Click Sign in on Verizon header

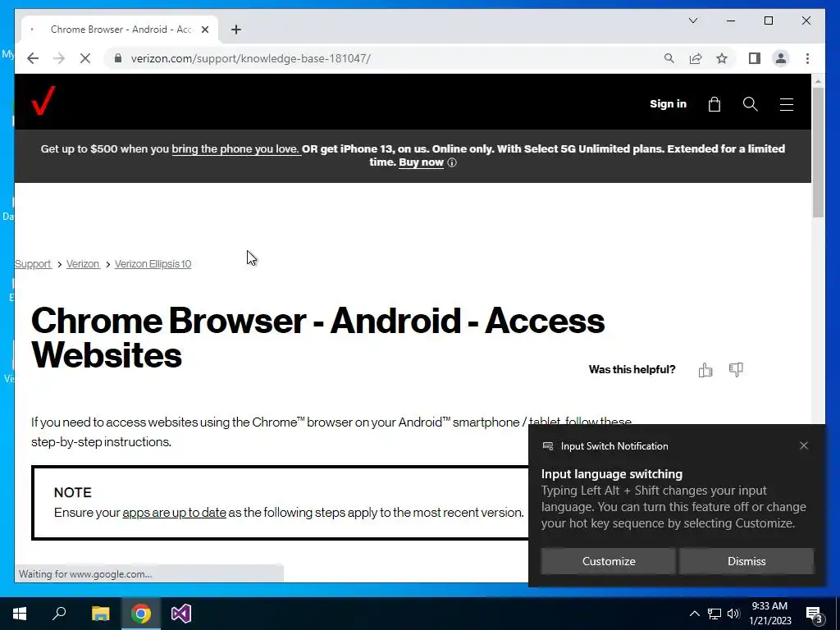668,104
